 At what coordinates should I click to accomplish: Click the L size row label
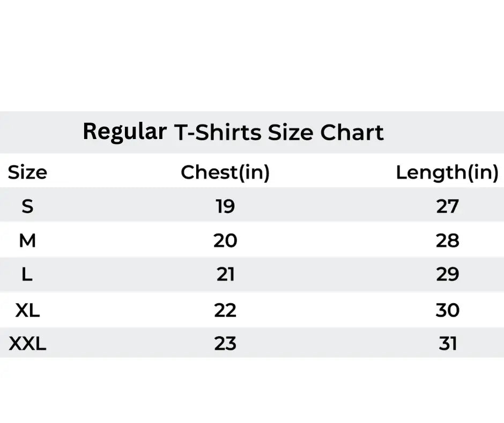(27, 275)
